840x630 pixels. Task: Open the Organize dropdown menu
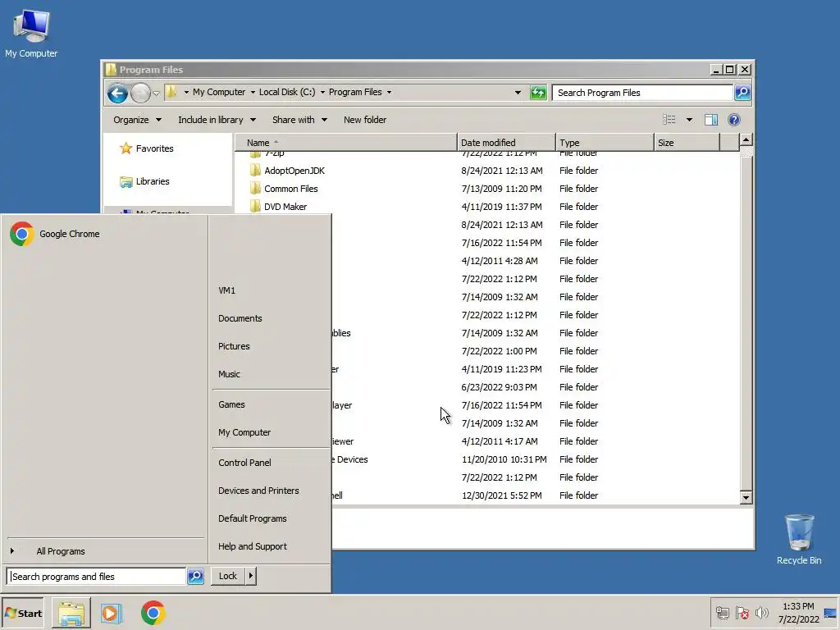pos(137,120)
